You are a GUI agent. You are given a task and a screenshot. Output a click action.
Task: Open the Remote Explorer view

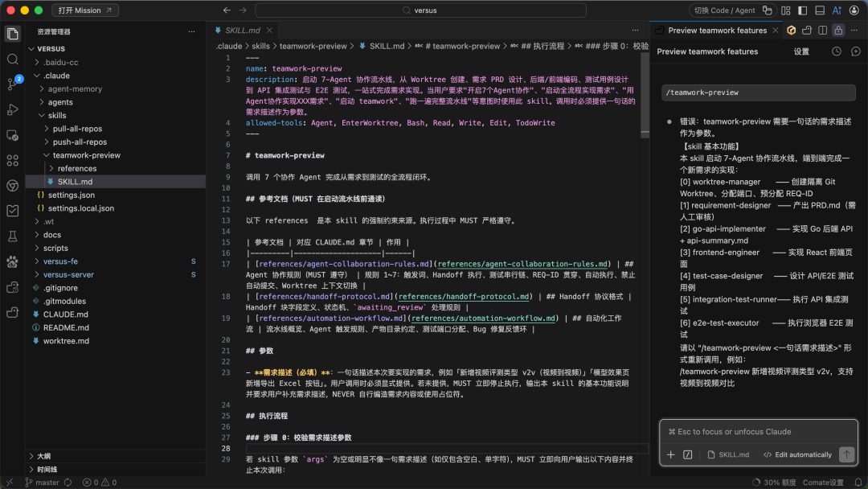(12, 135)
